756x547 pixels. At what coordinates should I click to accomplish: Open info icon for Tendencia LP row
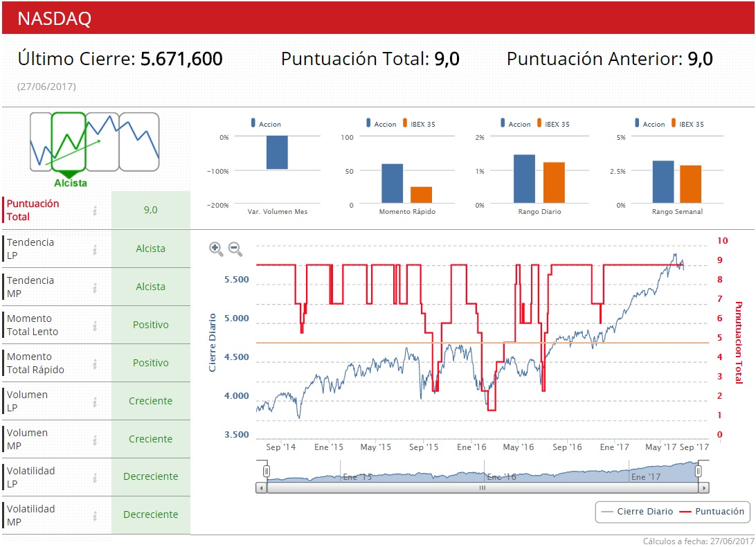95,249
